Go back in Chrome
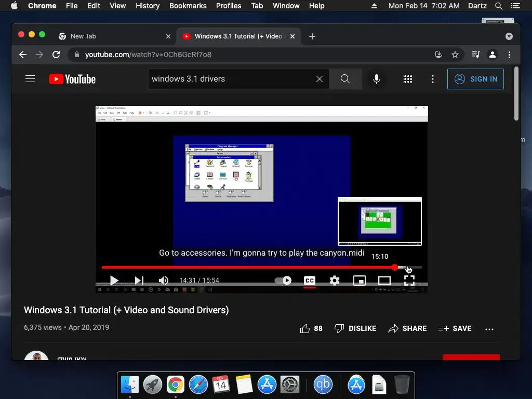Viewport: 532px width, 399px height. 23,55
